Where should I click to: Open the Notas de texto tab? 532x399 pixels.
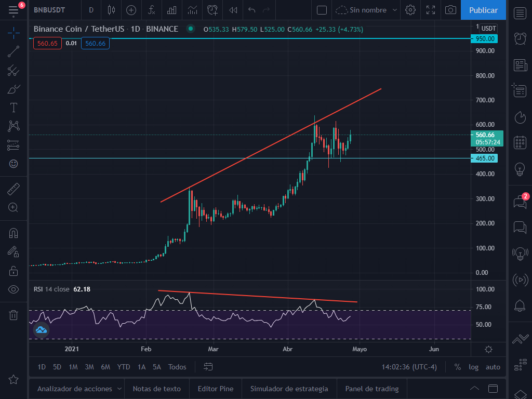[157, 389]
